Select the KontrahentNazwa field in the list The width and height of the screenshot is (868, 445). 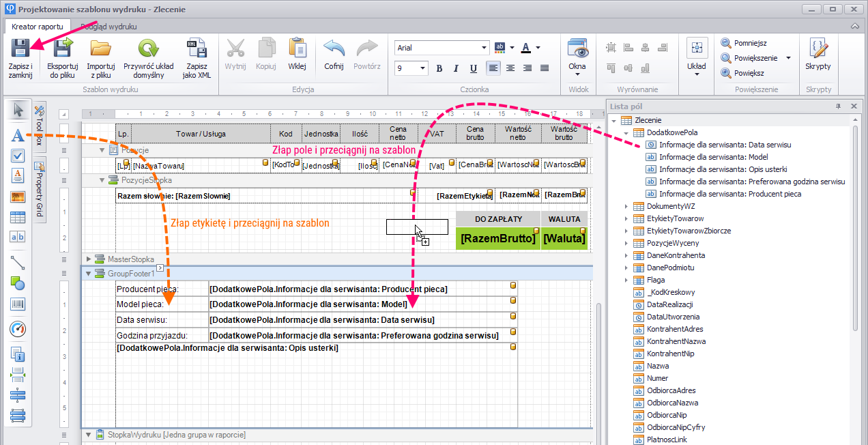click(676, 341)
